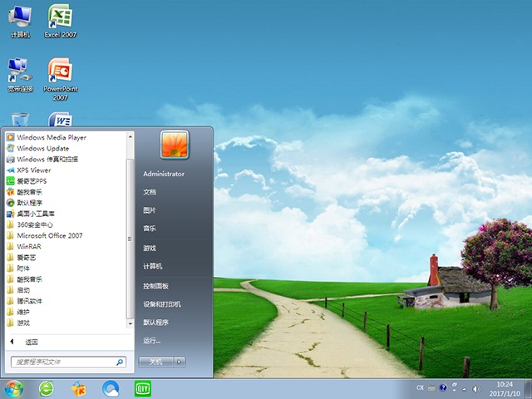This screenshot has width=532, height=399.
Task: Click the search magnifier icon
Action: click(x=120, y=362)
